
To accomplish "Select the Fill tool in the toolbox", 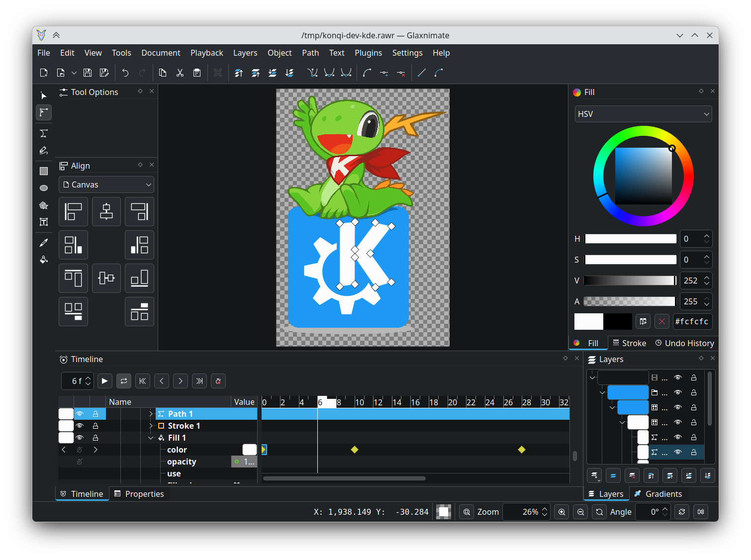I will [x=43, y=260].
